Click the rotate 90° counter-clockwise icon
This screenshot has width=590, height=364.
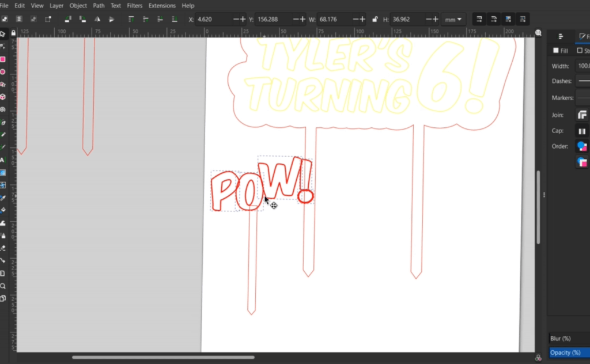tap(68, 19)
